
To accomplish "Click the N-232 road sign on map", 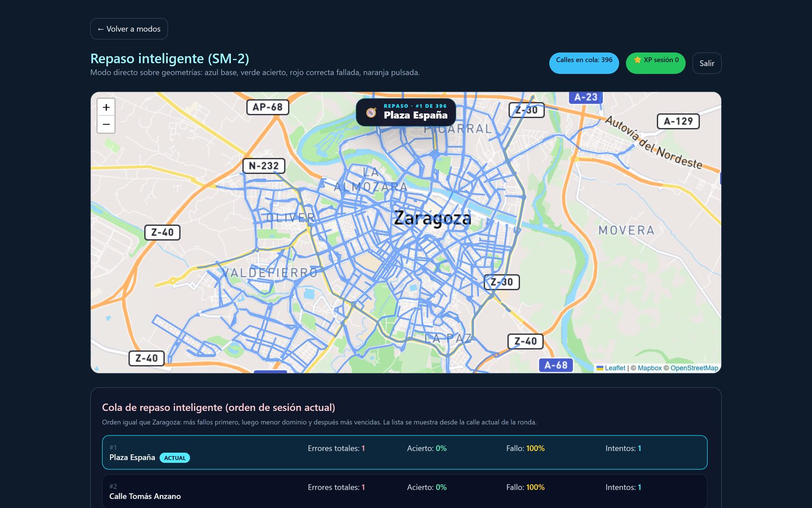I will pos(263,166).
